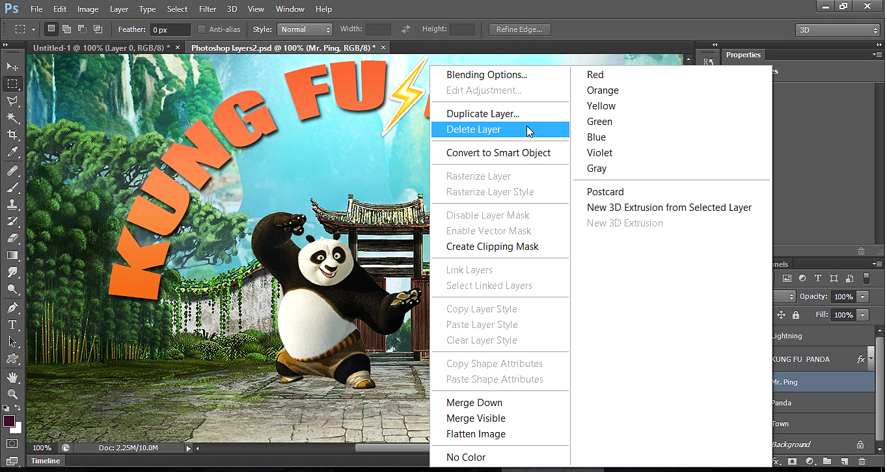
Task: Click New Selection mode icon
Action: point(51,29)
